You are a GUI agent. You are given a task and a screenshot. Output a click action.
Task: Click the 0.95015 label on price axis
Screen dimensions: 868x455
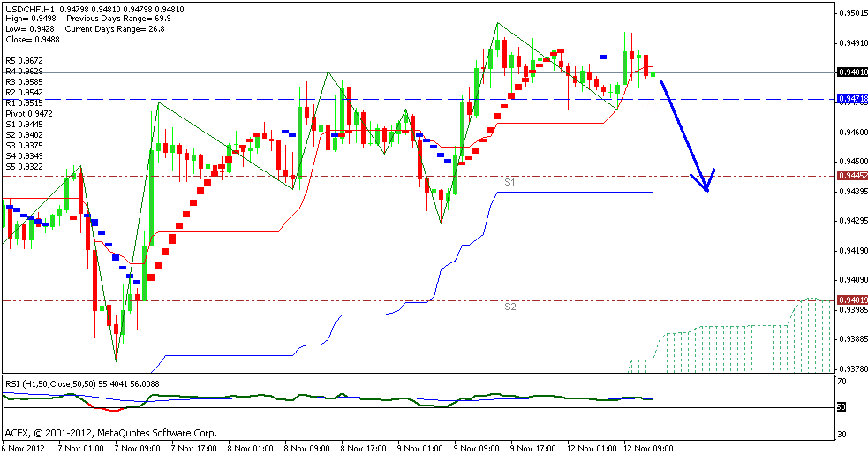coord(850,13)
